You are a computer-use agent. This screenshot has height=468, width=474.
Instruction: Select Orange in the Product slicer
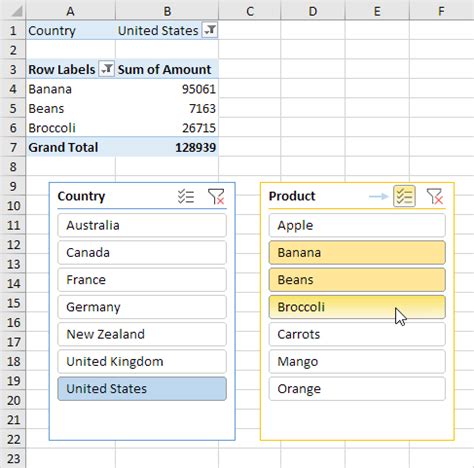click(357, 389)
